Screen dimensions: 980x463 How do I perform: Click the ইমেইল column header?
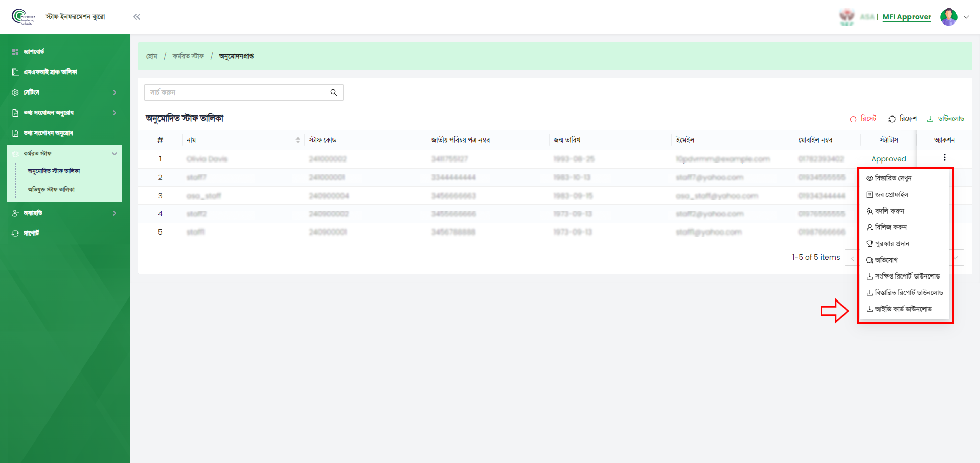685,140
